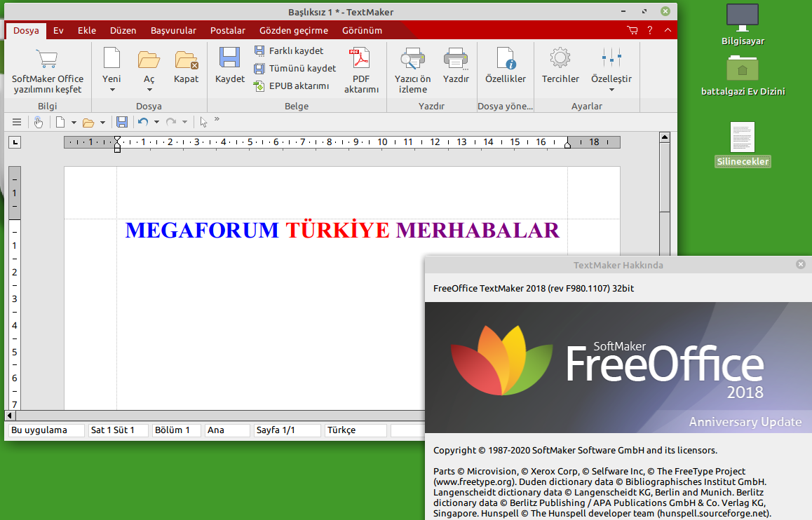Open Yazıcı ön izleme print preview

point(412,58)
